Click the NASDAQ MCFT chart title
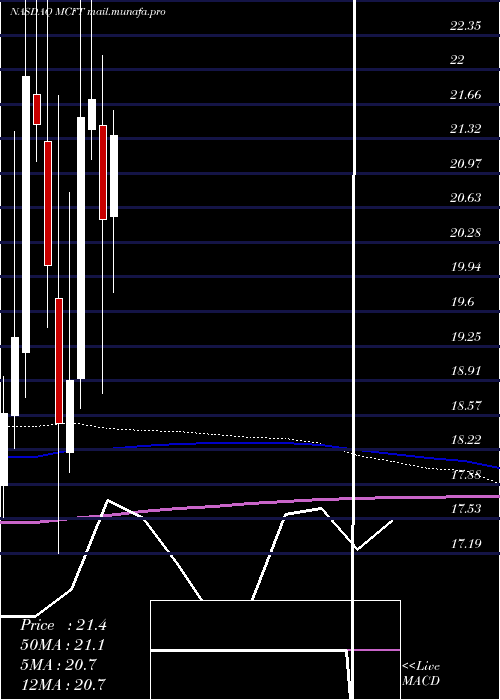 (87, 12)
